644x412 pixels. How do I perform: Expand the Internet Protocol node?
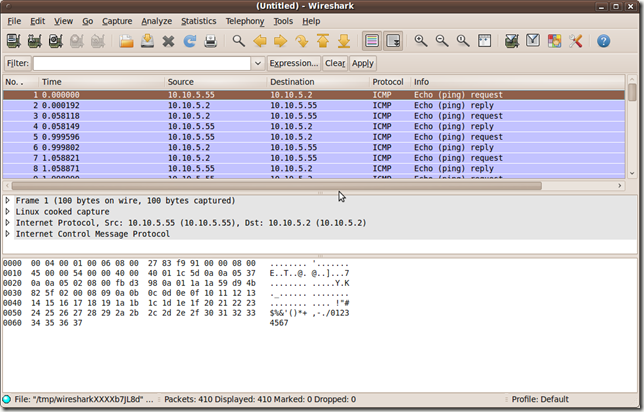7,223
